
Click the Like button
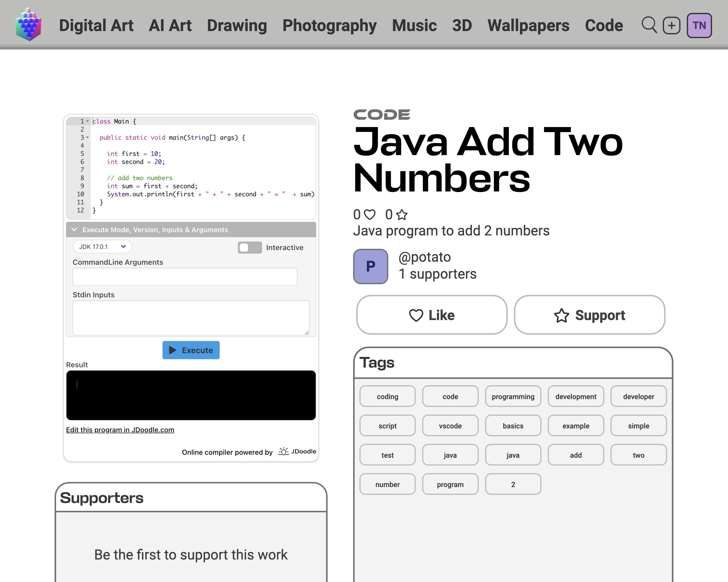[x=432, y=315]
